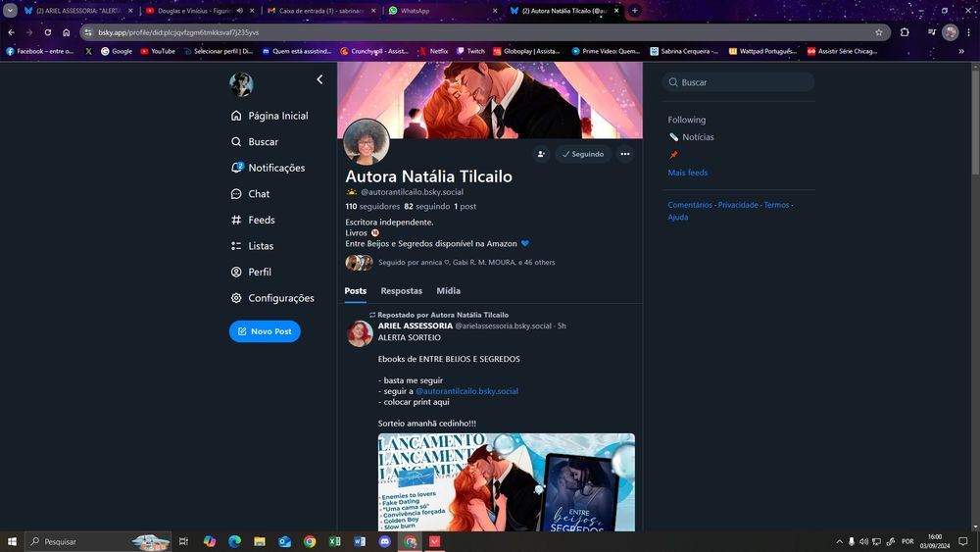Switch to the Douglas e Vinícius YouTube tab

pos(194,11)
